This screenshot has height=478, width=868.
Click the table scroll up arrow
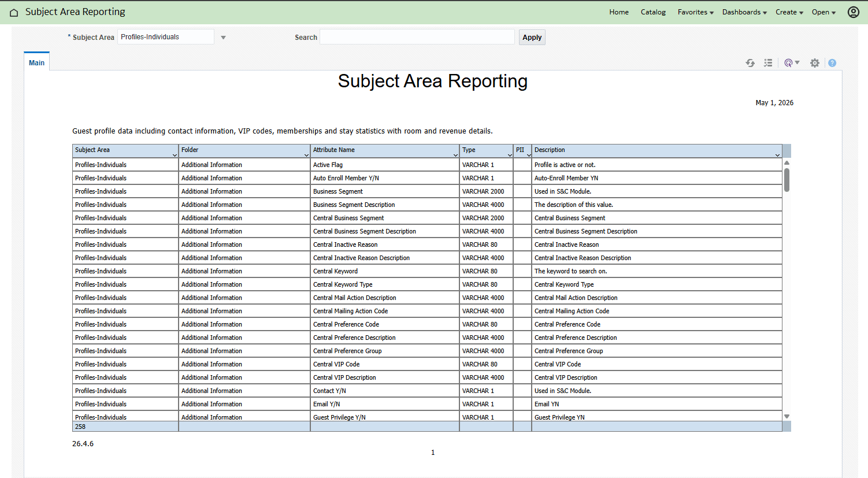coord(787,163)
